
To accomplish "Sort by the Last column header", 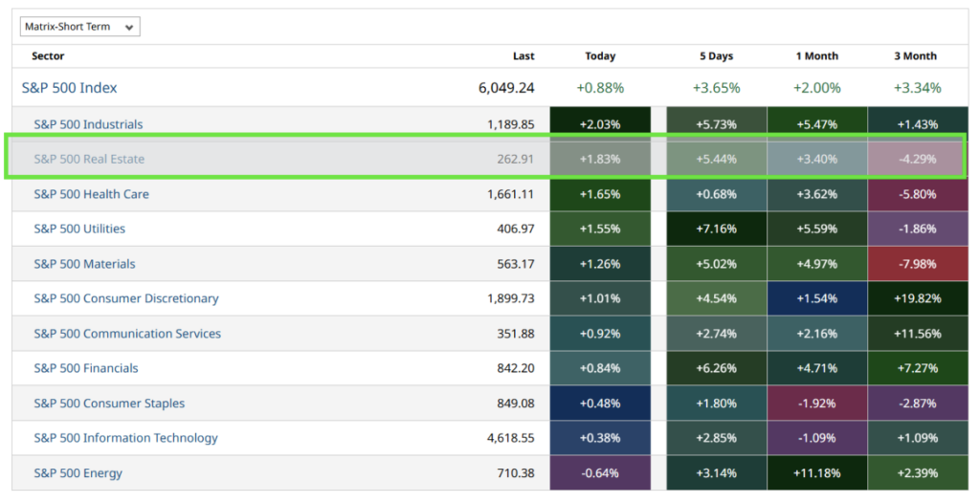I will (x=523, y=56).
